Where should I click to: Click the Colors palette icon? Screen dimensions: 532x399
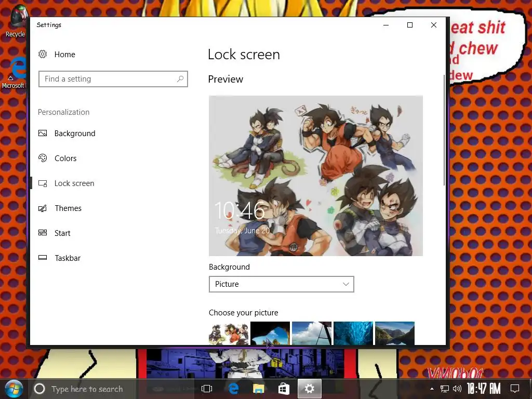pyautogui.click(x=43, y=158)
